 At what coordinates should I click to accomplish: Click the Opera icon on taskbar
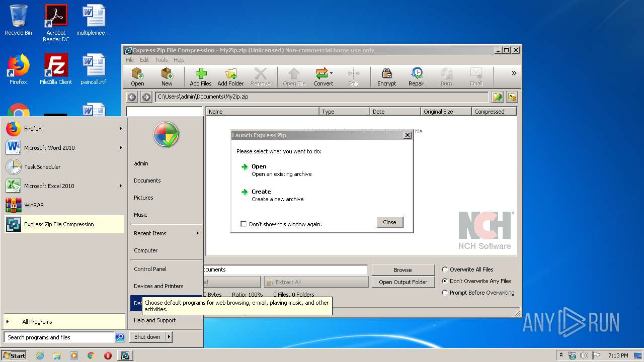click(108, 355)
